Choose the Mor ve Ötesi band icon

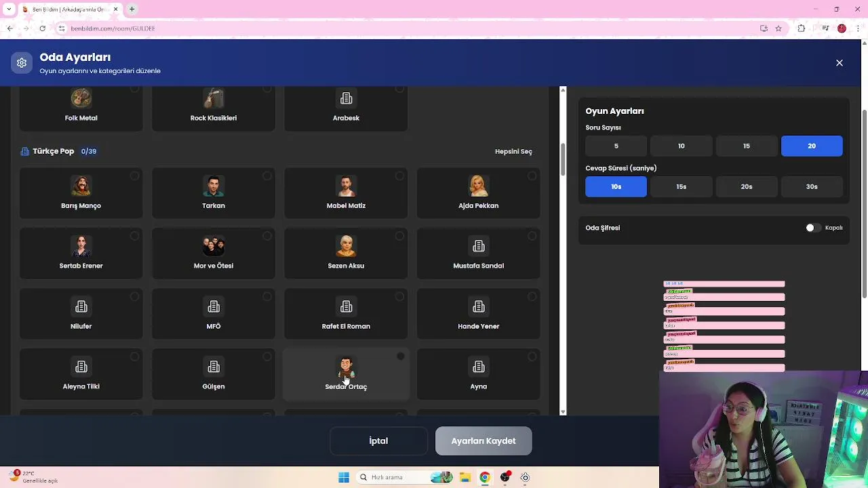214,246
